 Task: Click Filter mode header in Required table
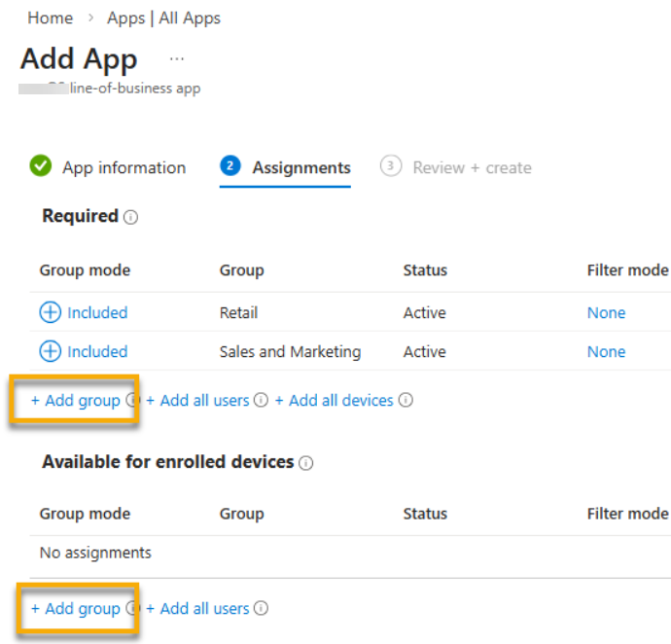click(x=627, y=270)
